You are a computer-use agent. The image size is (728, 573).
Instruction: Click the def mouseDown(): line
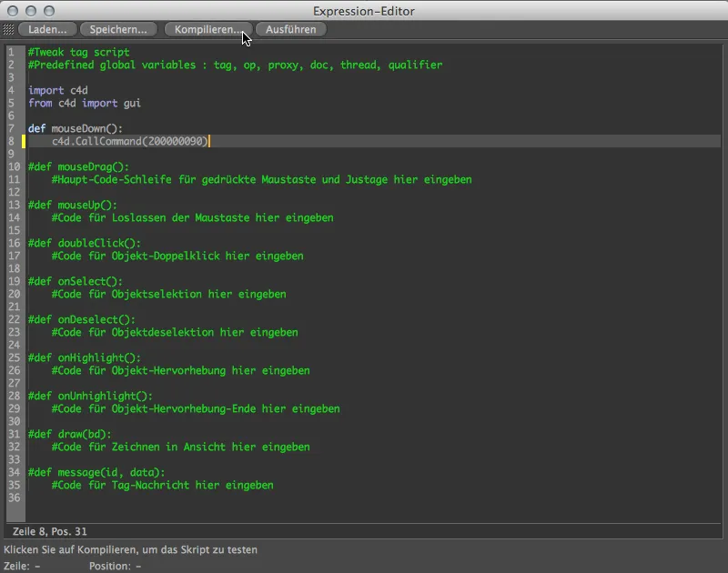[76, 128]
